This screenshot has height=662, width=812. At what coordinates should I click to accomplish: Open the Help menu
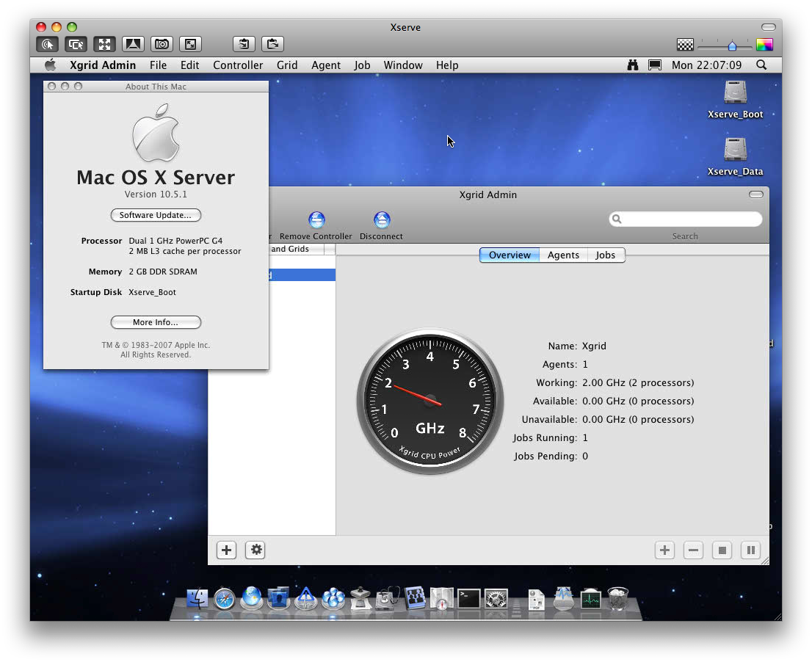pos(447,65)
